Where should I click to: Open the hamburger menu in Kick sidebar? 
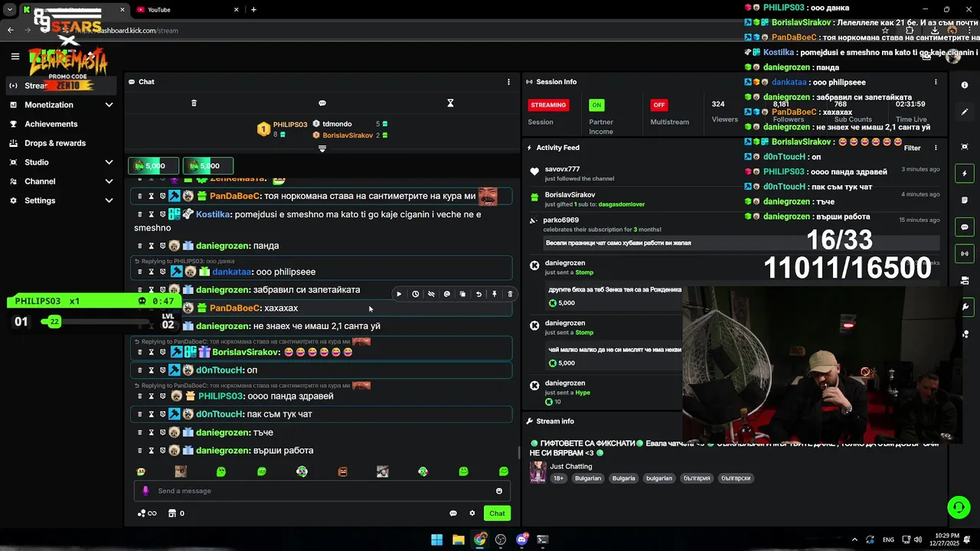pos(15,56)
